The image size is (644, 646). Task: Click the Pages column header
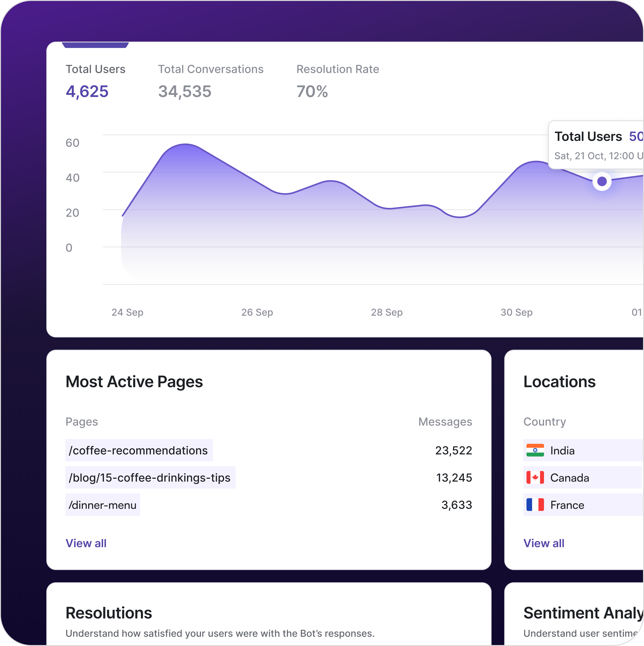82,422
